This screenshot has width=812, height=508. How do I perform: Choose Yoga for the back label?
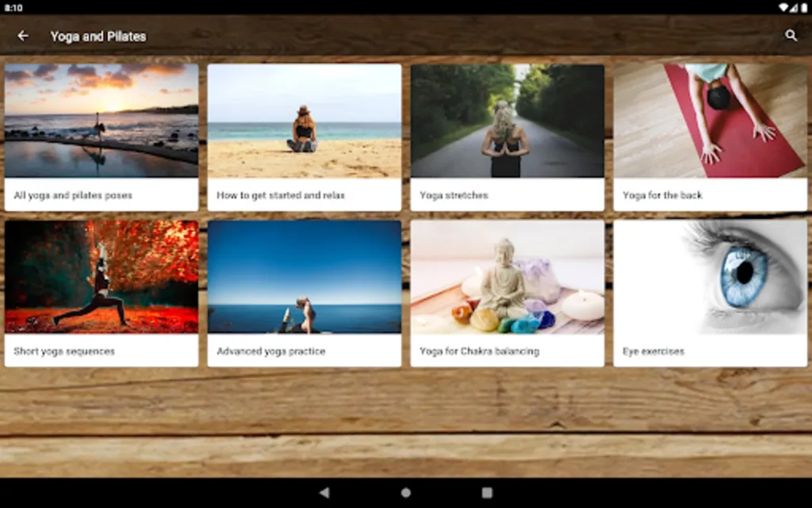[662, 195]
